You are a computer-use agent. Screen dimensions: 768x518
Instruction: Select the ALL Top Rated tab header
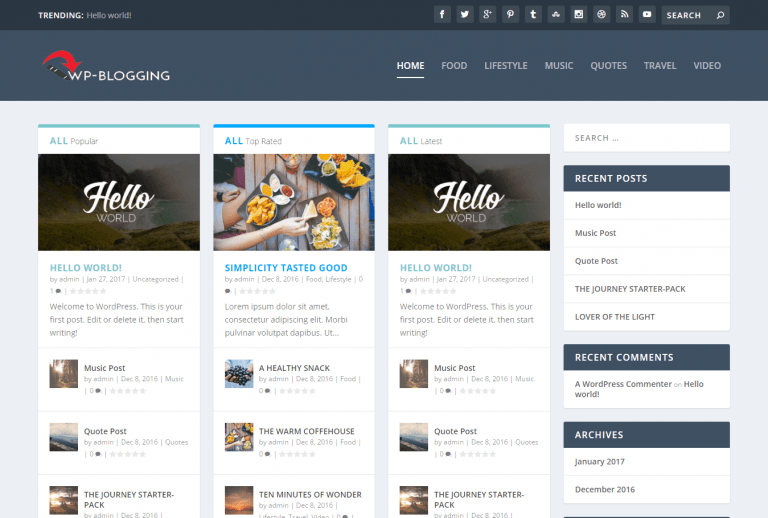(253, 141)
